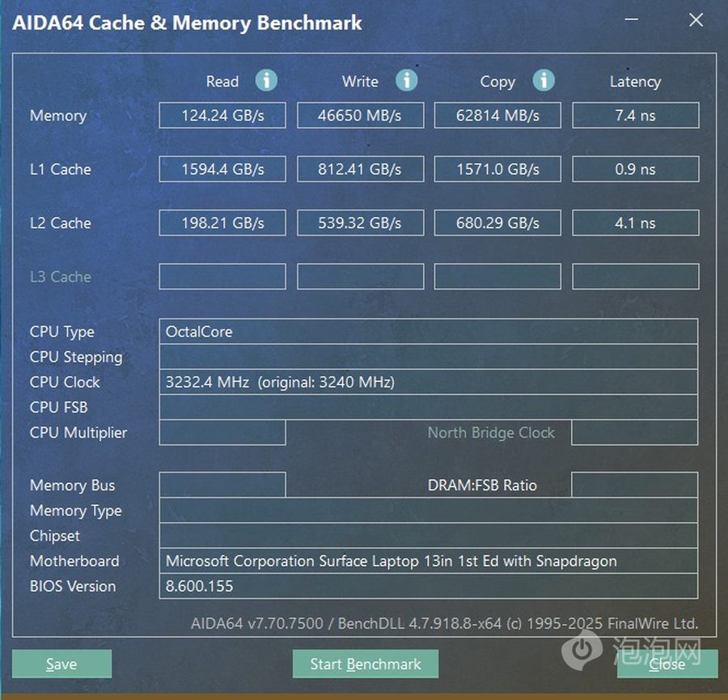Click the L2 Cache row label
Image resolution: width=728 pixels, height=700 pixels.
point(61,223)
